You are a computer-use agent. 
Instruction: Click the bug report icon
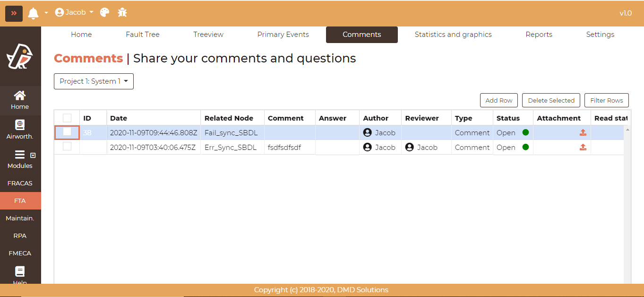tap(122, 13)
